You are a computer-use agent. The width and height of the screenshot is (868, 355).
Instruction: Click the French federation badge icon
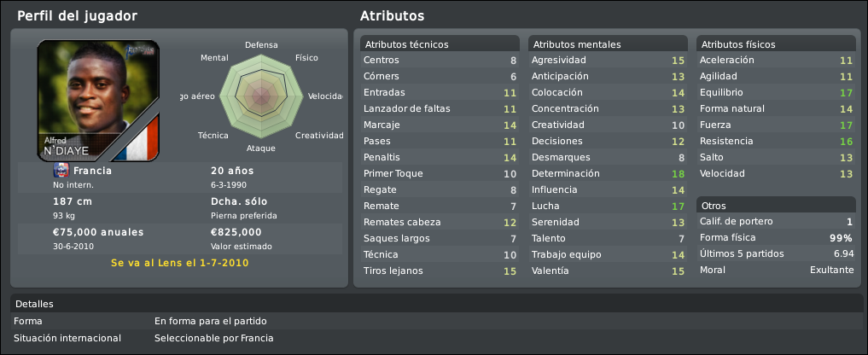[61, 170]
